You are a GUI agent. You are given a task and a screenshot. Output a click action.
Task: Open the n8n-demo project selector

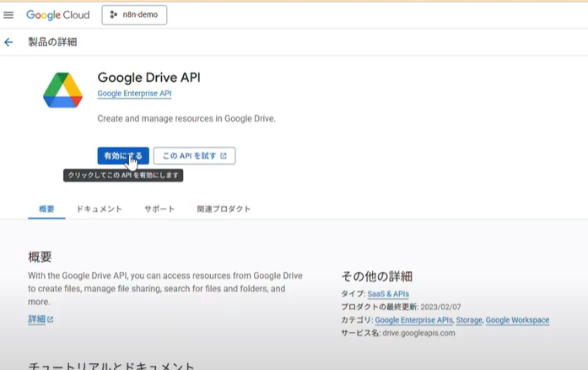click(134, 15)
